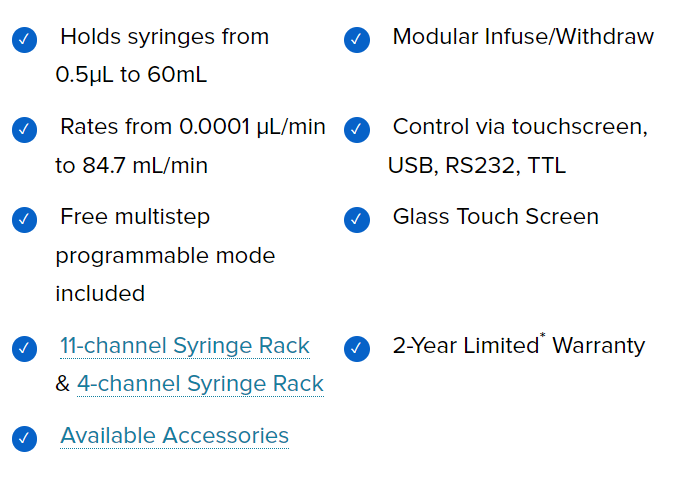Click checkmark icon next to Free multistep
691x478 pixels.
(24, 220)
